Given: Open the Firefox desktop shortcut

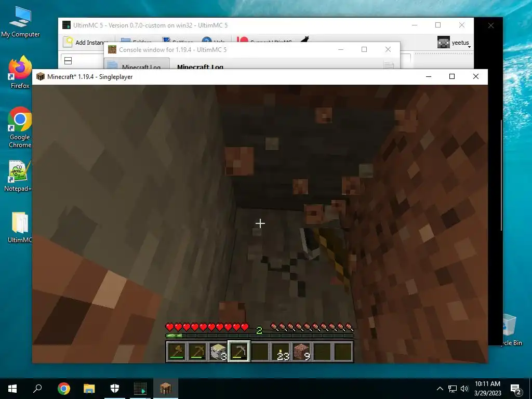Looking at the screenshot, I should [x=20, y=72].
